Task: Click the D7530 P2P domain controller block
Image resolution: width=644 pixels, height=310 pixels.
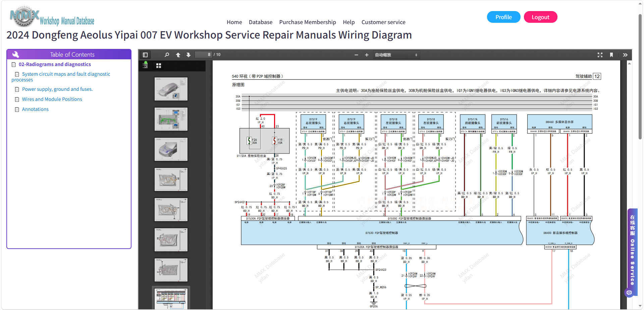Action: (382, 233)
